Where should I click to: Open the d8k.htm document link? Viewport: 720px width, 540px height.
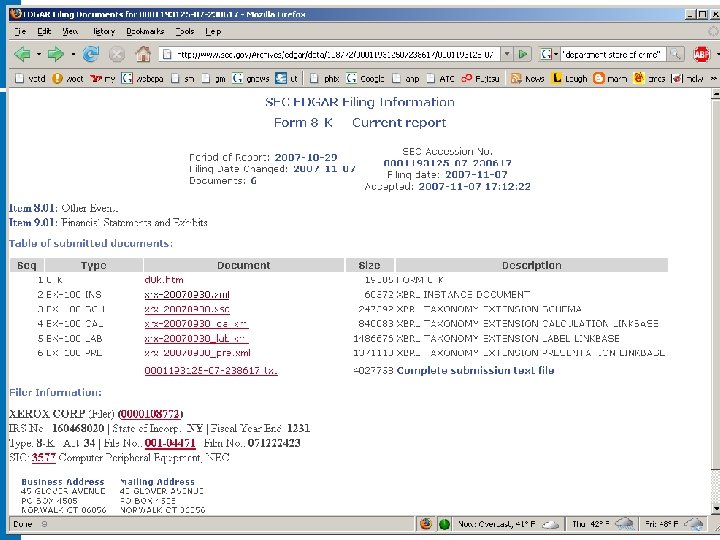tap(164, 280)
